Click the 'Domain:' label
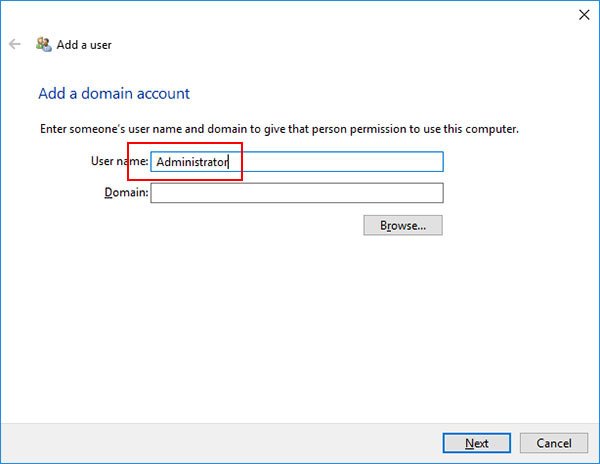This screenshot has height=464, width=600. pos(126,192)
